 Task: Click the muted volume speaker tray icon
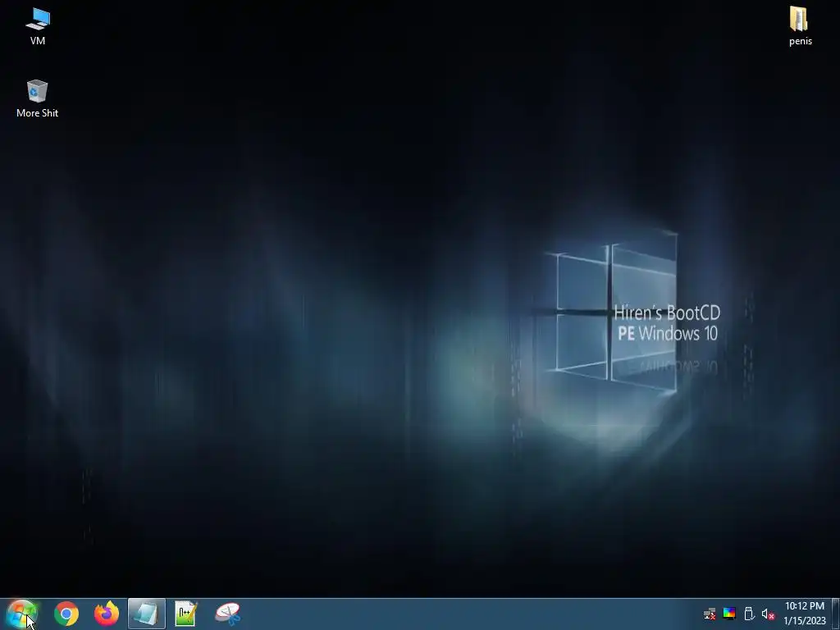pyautogui.click(x=768, y=614)
